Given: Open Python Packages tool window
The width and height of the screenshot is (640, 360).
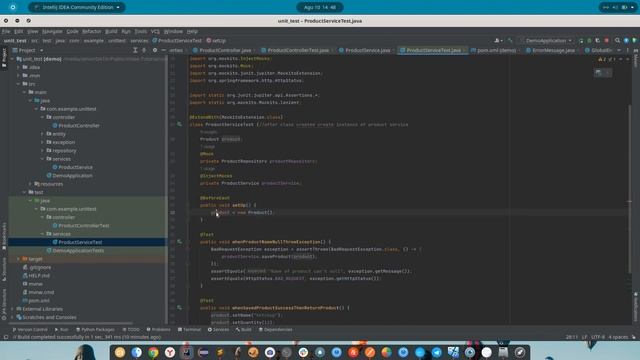Looking at the screenshot, I should pos(96,329).
